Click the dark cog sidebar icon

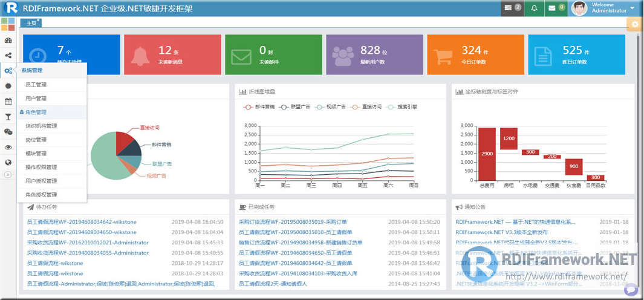pyautogui.click(x=8, y=86)
